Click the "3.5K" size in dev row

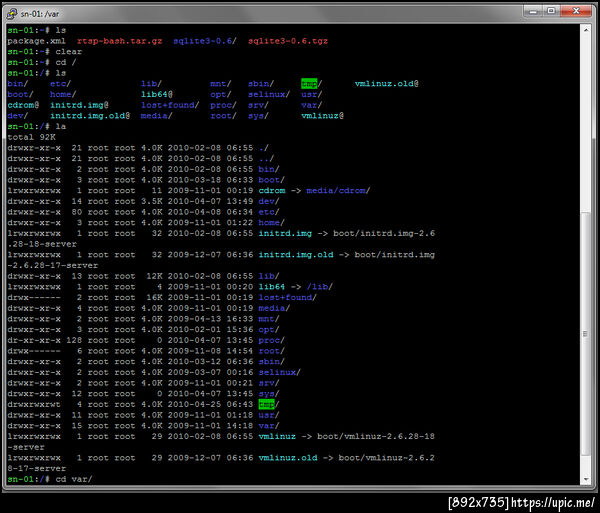click(x=152, y=201)
